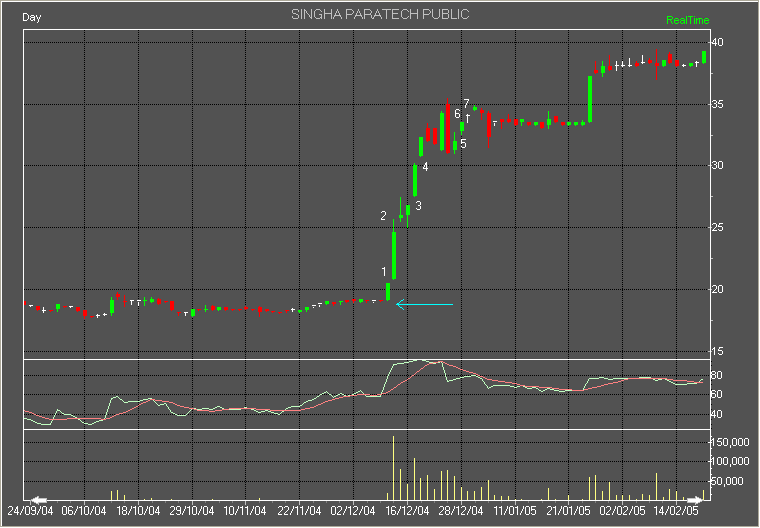Select the 21/01/05 date label
Viewport: 760px width, 528px height.
pos(569,511)
